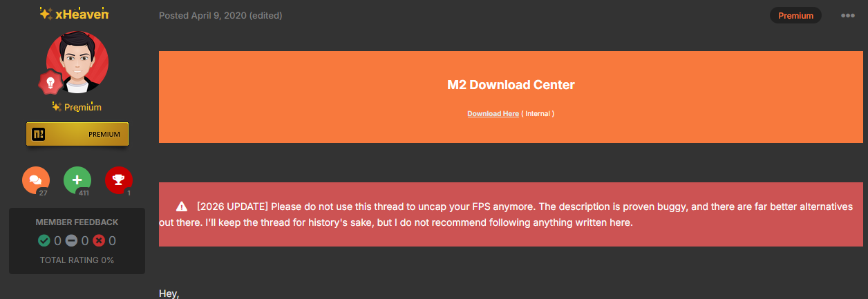Click the "MEMBER FEEDBACK" heading

[x=77, y=222]
